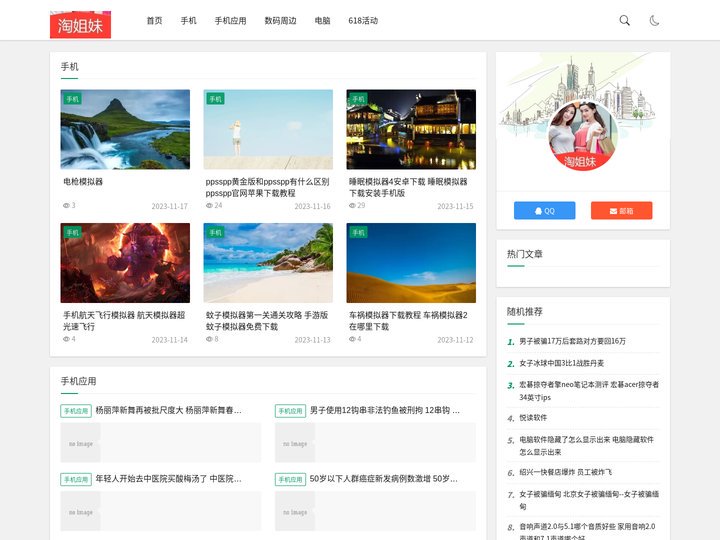The image size is (720, 540).
Task: Click the 淘姐妹 site logo
Action: click(x=80, y=24)
